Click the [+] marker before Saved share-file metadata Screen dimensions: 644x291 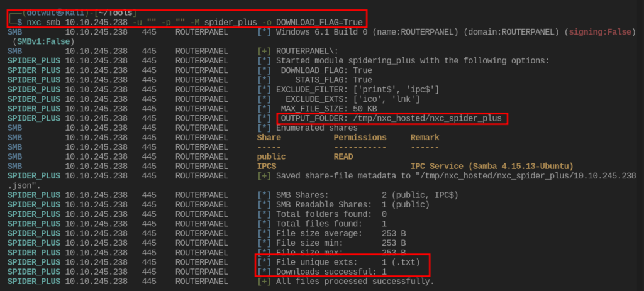264,176
